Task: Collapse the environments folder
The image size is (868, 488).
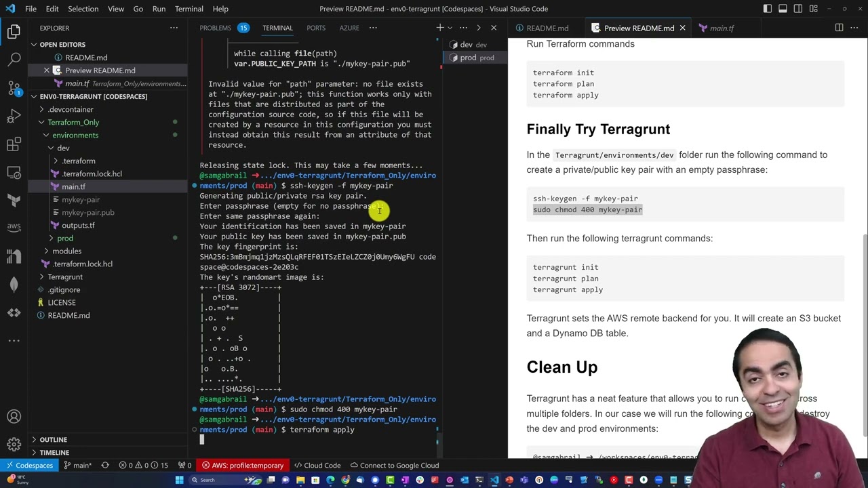Action: pyautogui.click(x=75, y=135)
